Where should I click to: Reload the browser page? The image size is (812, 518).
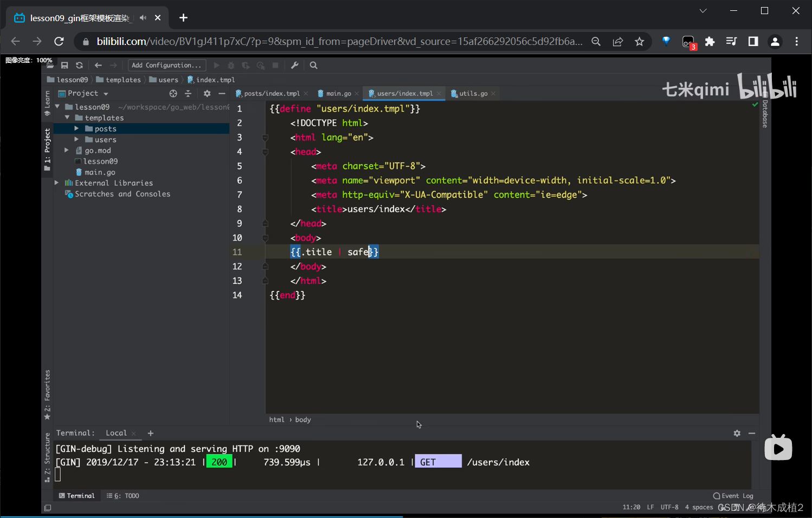coord(59,41)
